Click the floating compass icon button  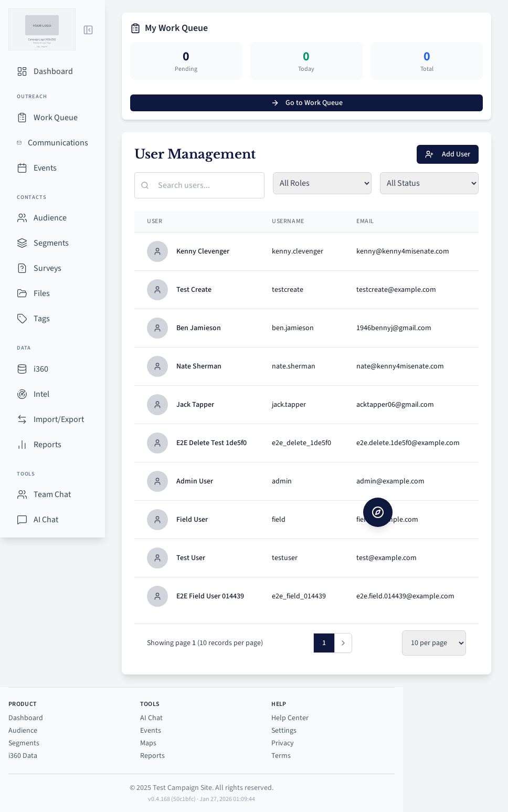point(377,512)
